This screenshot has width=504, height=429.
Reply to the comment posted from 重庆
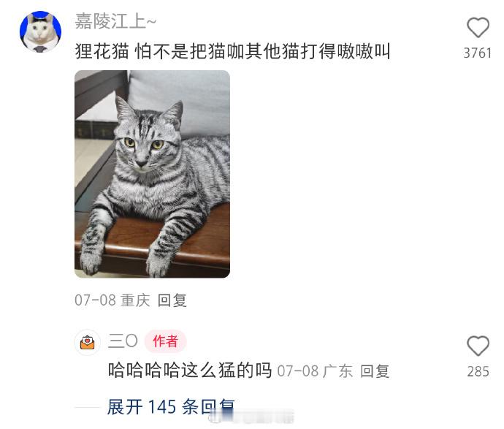[172, 300]
